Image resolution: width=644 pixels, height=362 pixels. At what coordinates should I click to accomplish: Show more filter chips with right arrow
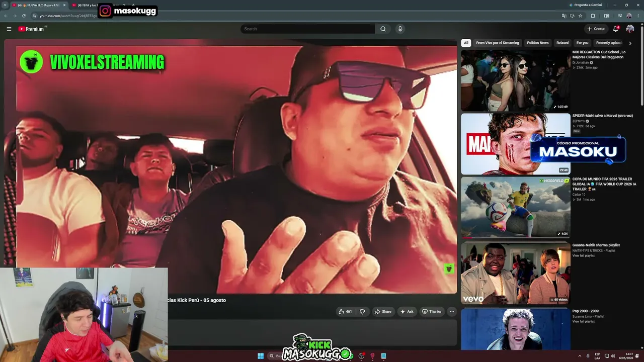630,43
